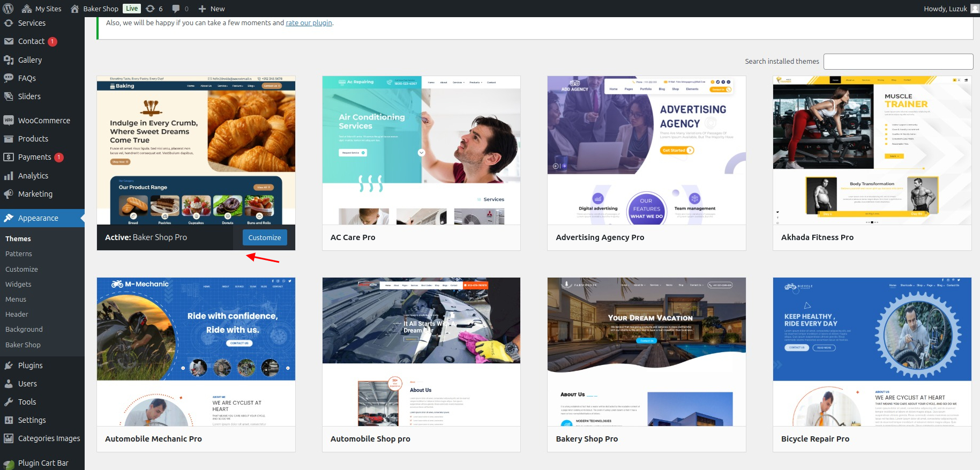The height and width of the screenshot is (470, 980).
Task: Click the Howdy Luzuk avatar icon
Action: pyautogui.click(x=975, y=9)
